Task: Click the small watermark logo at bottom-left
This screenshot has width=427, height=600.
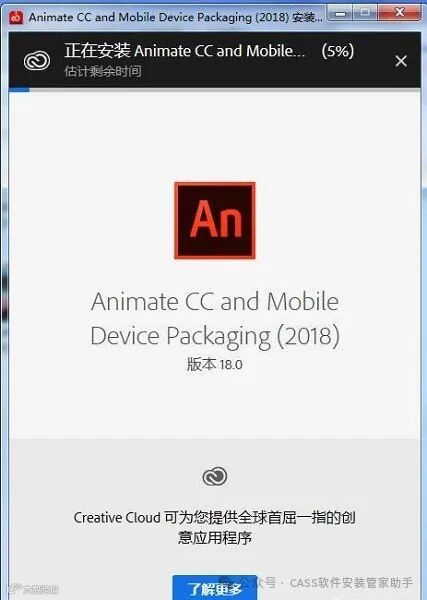Action: tap(34, 589)
